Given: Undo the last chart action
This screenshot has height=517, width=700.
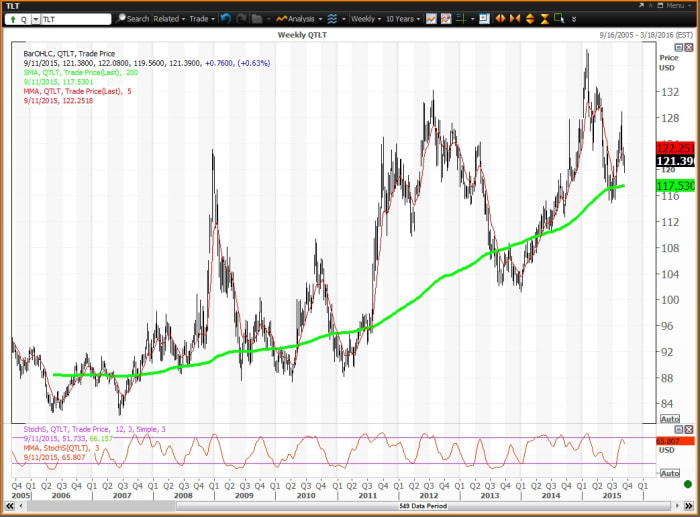Looking at the screenshot, I should click(x=224, y=18).
